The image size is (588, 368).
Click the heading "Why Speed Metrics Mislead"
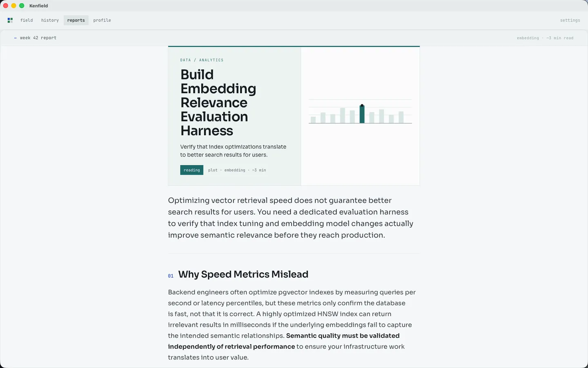pyautogui.click(x=243, y=274)
